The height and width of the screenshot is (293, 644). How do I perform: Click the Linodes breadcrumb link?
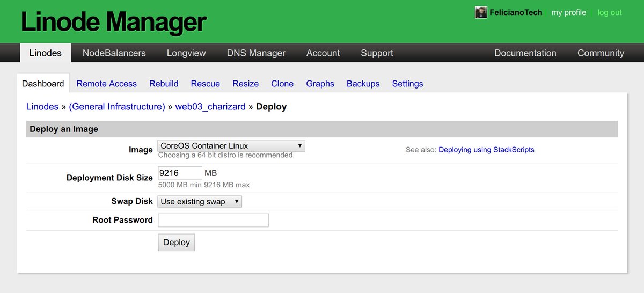pos(42,107)
